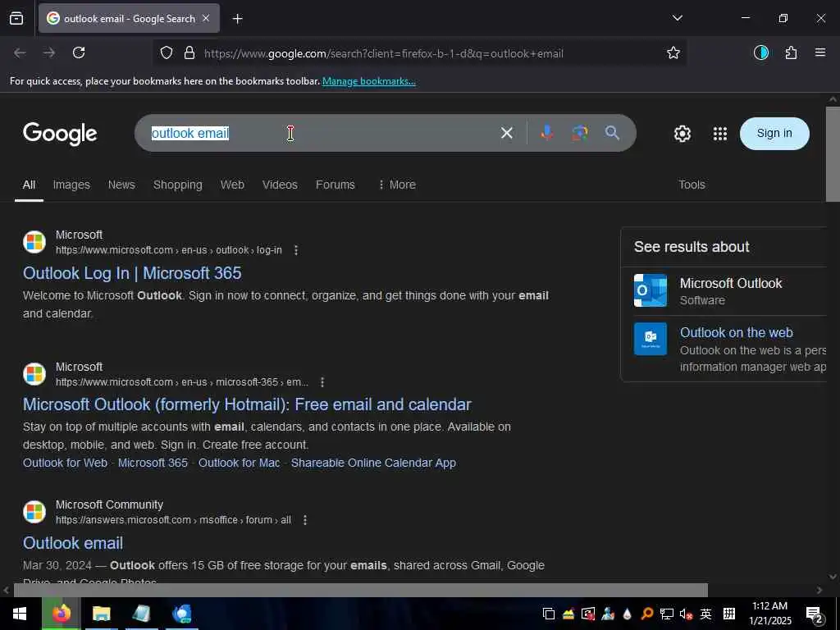Screen dimensions: 840x630
Task: Switch input language via 英 indicator
Action: [x=706, y=614]
